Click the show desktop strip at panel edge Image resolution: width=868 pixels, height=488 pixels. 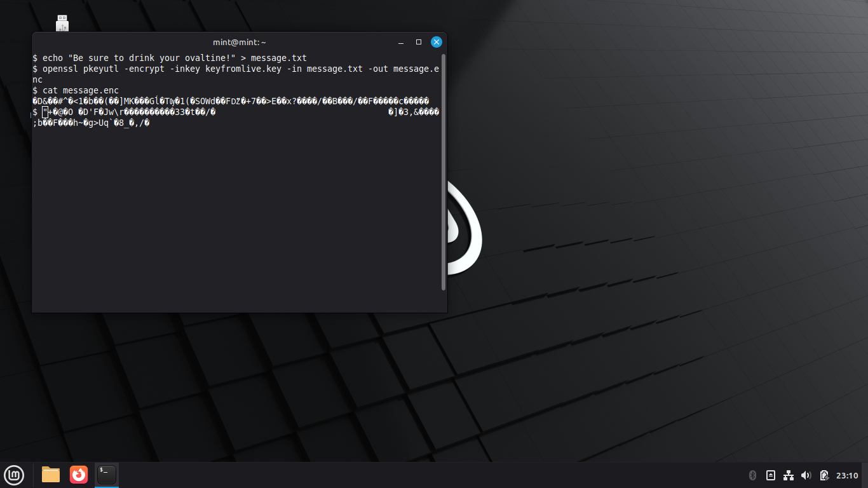click(x=865, y=475)
